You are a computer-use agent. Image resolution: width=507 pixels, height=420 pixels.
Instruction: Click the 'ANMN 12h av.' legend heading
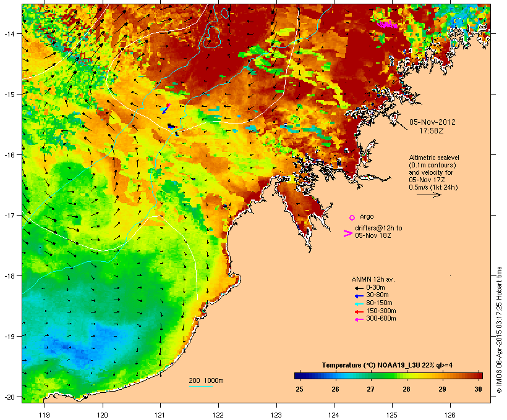pyautogui.click(x=373, y=279)
